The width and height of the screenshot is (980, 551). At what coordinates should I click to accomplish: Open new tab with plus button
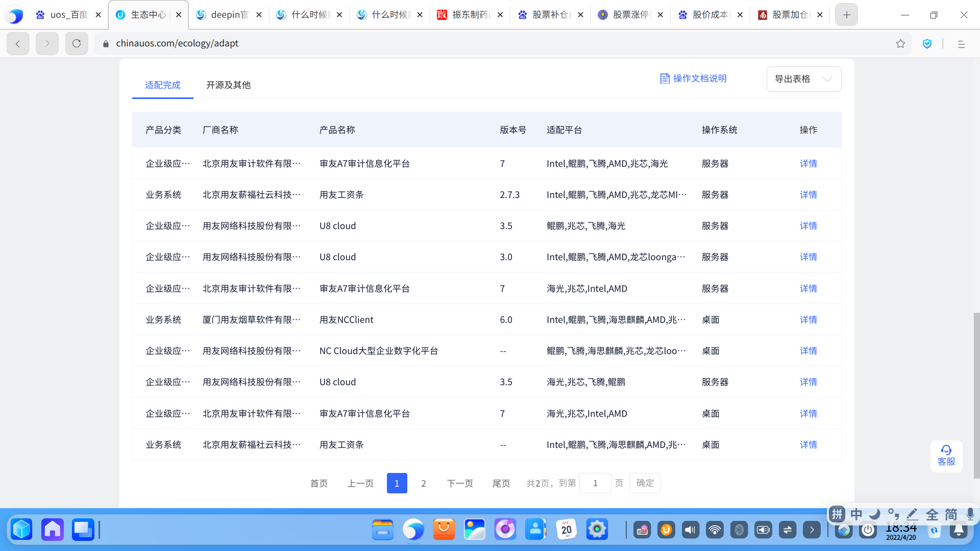click(x=846, y=15)
